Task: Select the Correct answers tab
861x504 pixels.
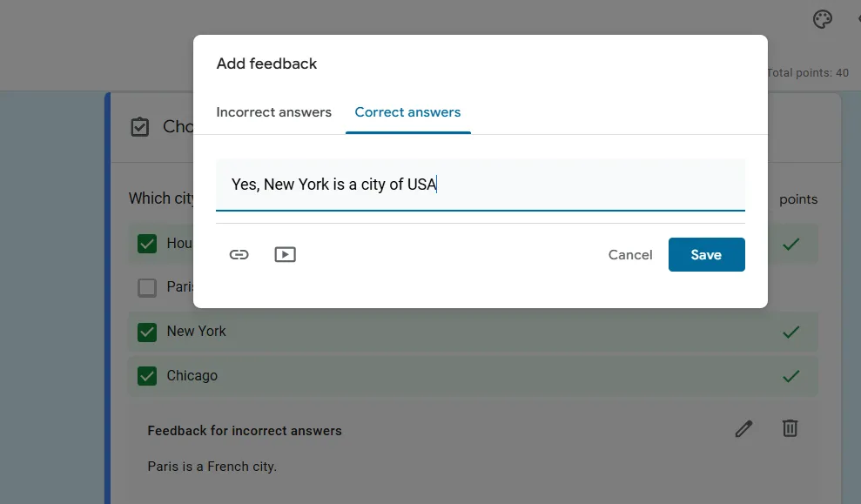Action: [407, 112]
